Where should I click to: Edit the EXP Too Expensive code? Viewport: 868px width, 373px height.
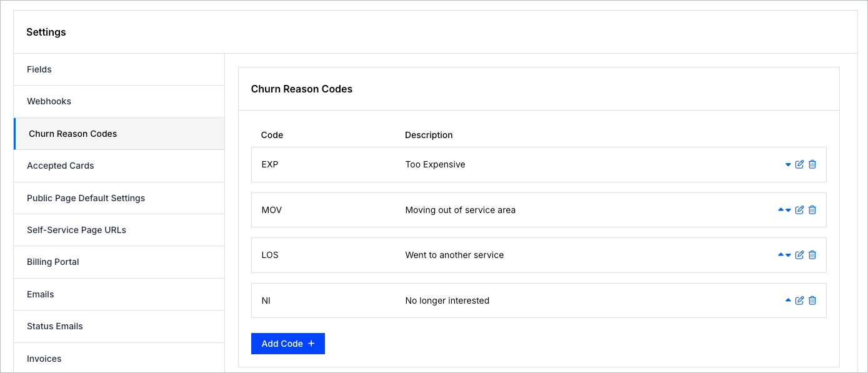(799, 164)
